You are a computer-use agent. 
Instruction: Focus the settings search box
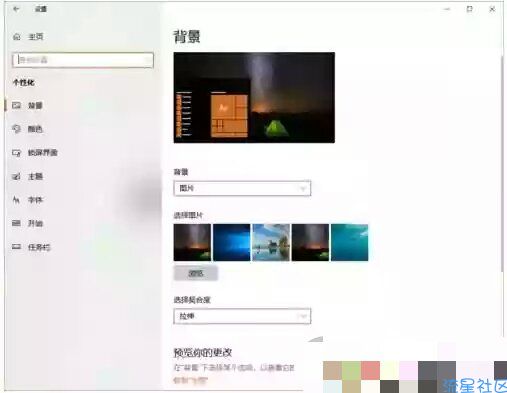(83, 60)
